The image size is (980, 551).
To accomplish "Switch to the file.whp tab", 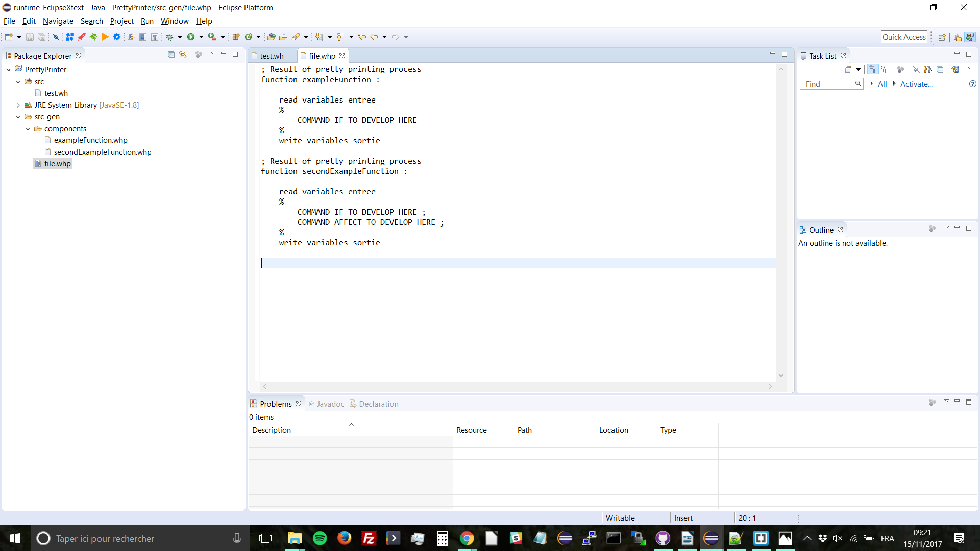I will tap(321, 56).
